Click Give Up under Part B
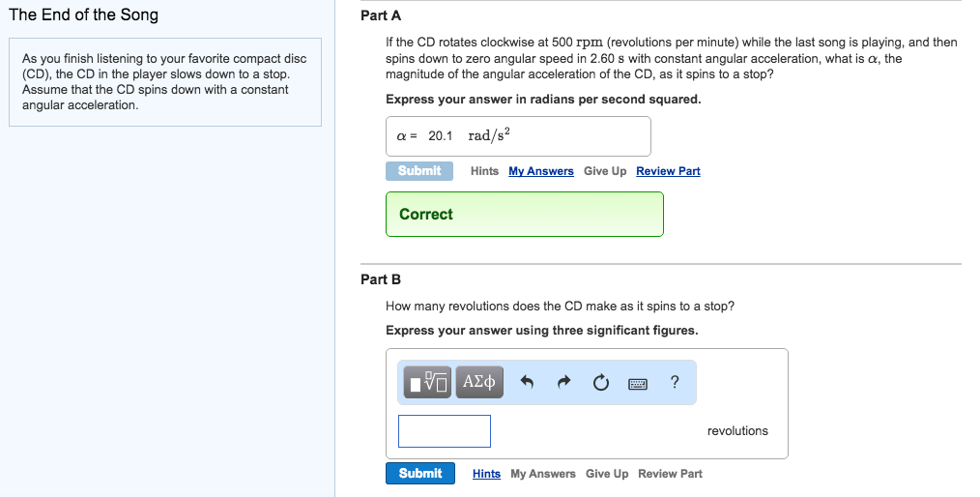This screenshot has height=497, width=980. (607, 474)
